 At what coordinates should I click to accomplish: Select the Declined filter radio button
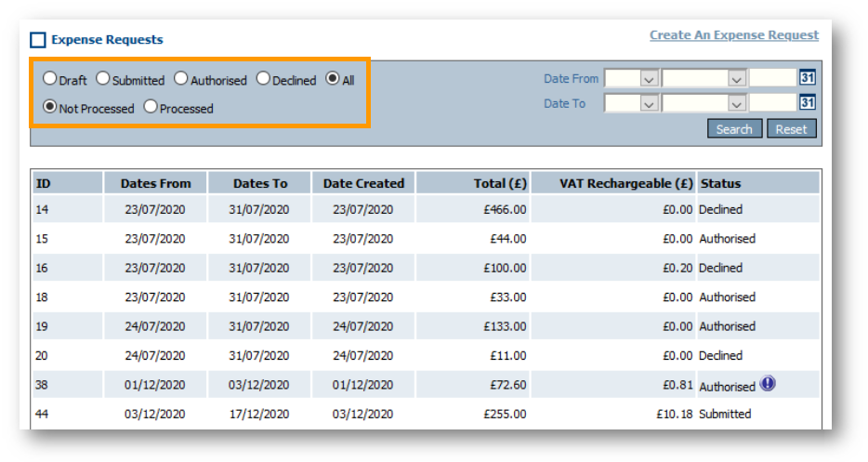click(x=263, y=78)
